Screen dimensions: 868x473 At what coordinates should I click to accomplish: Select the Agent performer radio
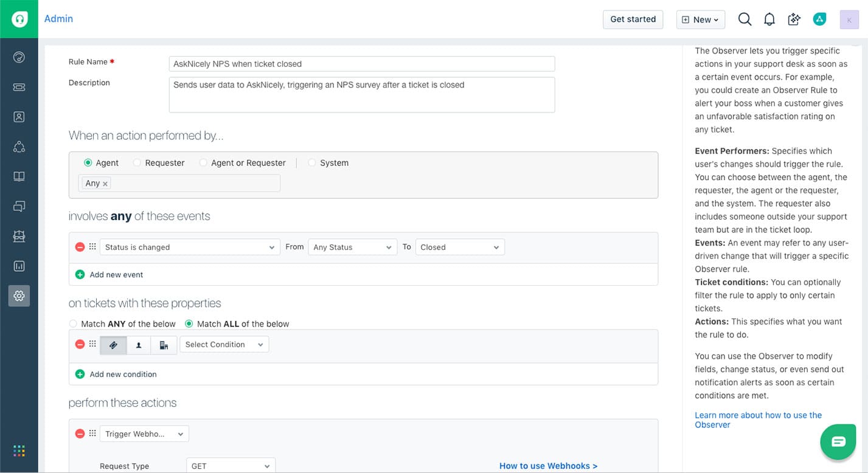[x=88, y=163]
